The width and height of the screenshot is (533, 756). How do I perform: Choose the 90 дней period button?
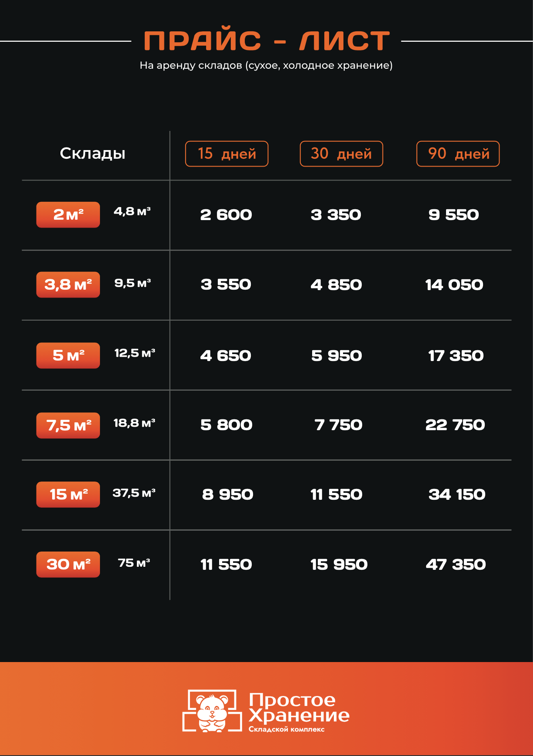(458, 154)
